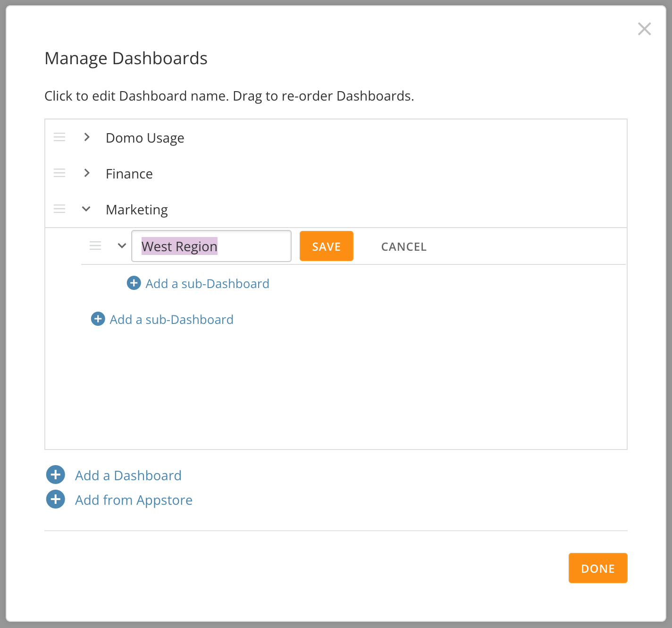Image resolution: width=672 pixels, height=628 pixels.
Task: Collapse the West Region sub-dashboard chevron
Action: pos(122,246)
